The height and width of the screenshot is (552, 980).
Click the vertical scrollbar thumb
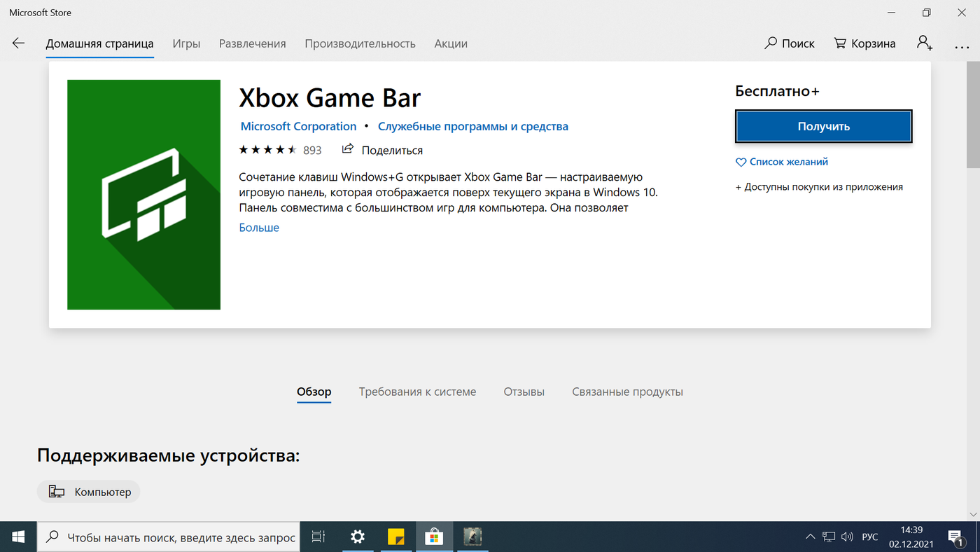point(973,116)
